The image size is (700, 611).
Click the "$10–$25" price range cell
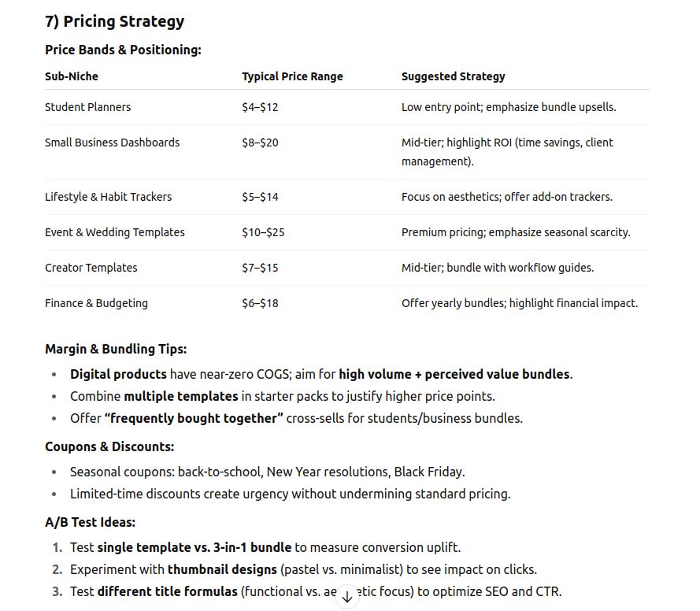(263, 232)
